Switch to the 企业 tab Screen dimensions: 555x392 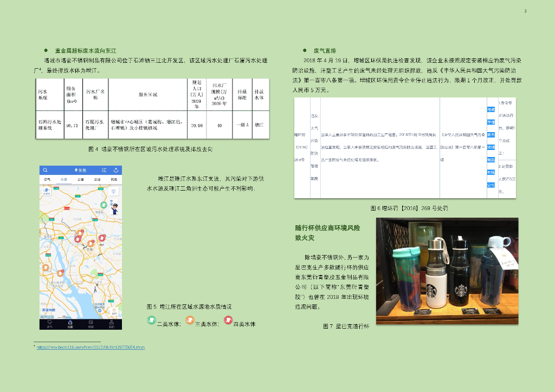point(97,180)
